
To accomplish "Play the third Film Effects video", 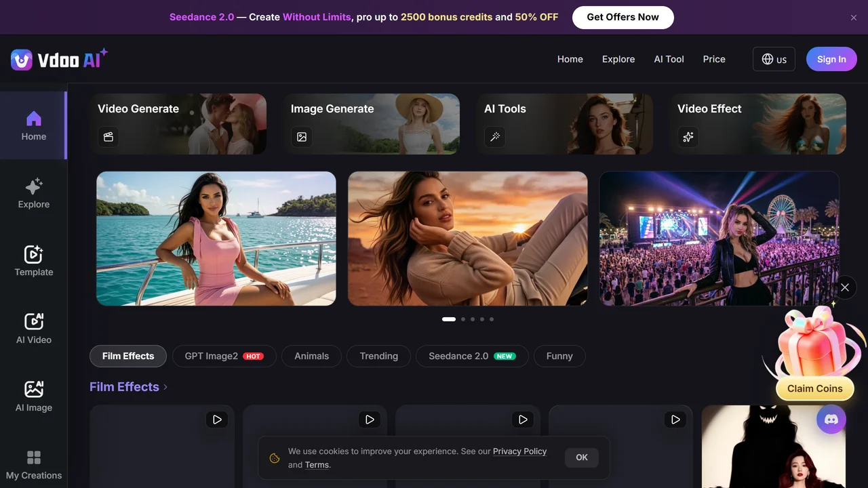I will coord(523,420).
